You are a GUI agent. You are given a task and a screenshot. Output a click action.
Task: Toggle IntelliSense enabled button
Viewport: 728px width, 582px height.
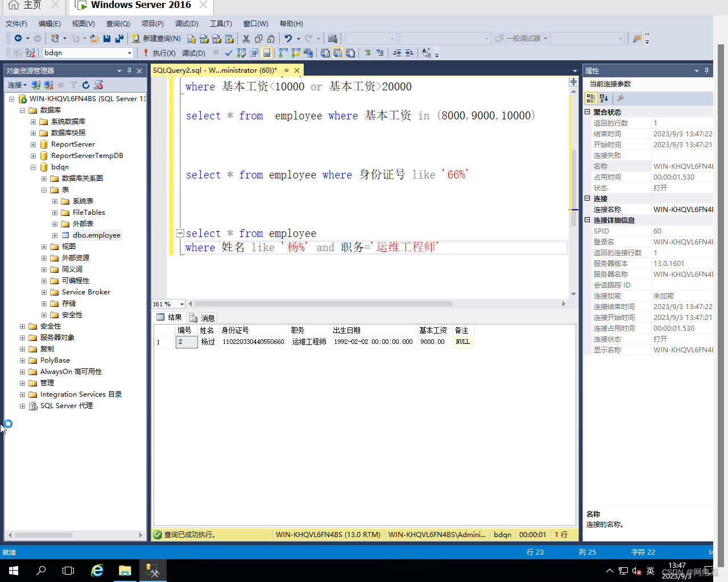click(x=266, y=53)
